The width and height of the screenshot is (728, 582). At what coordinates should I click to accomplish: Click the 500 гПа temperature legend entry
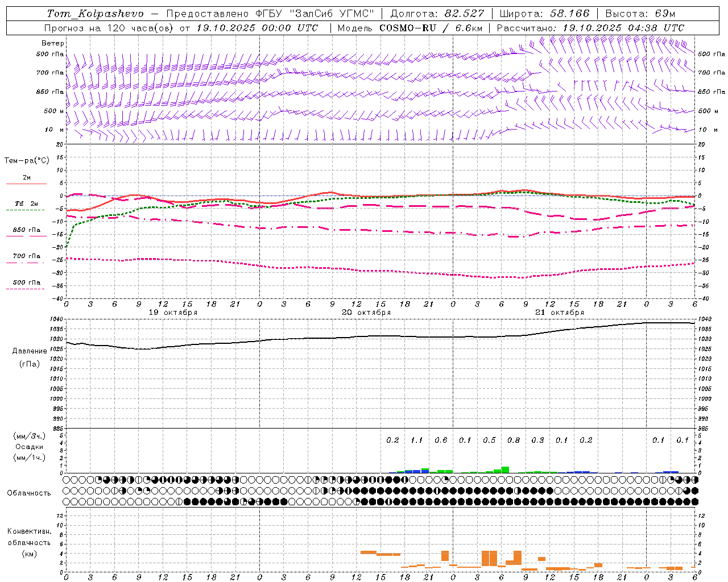(27, 282)
